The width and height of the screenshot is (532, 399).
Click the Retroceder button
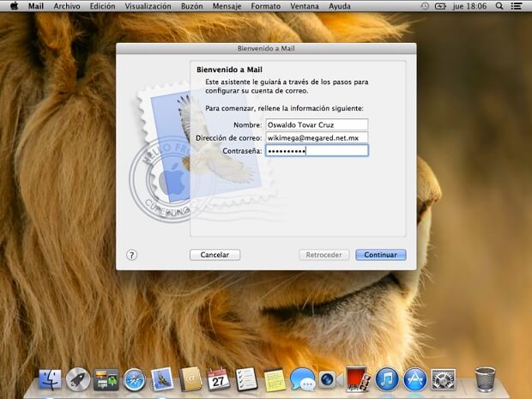(x=324, y=255)
